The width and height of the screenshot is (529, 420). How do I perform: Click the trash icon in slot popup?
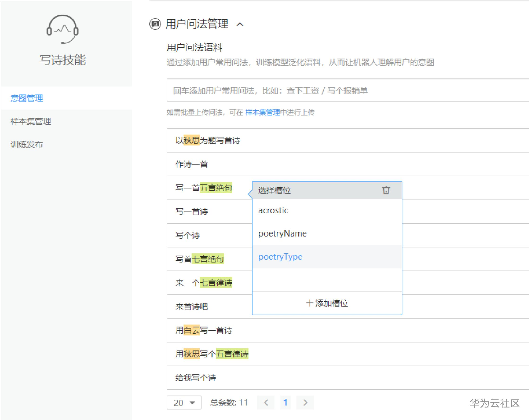[x=386, y=190]
